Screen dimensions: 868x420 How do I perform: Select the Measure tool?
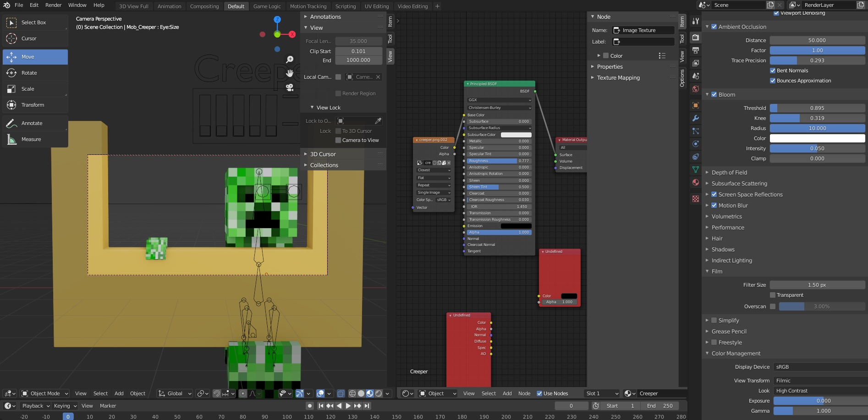point(35,139)
